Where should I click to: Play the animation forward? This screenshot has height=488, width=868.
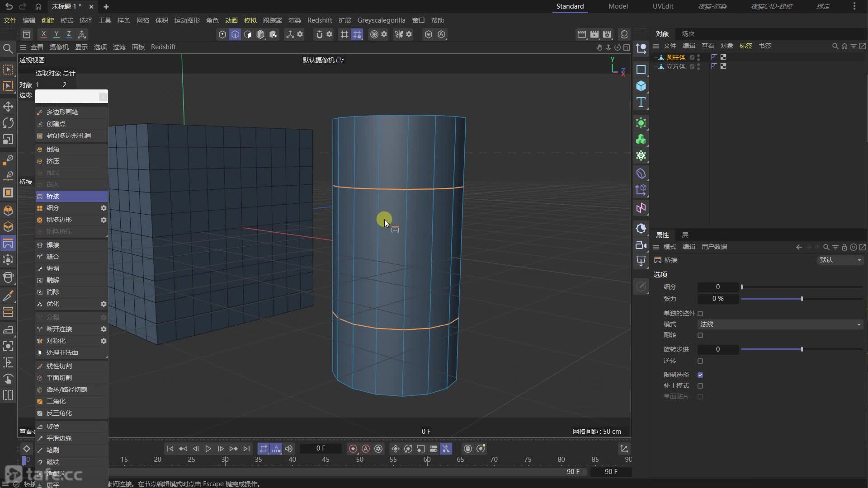tap(208, 449)
